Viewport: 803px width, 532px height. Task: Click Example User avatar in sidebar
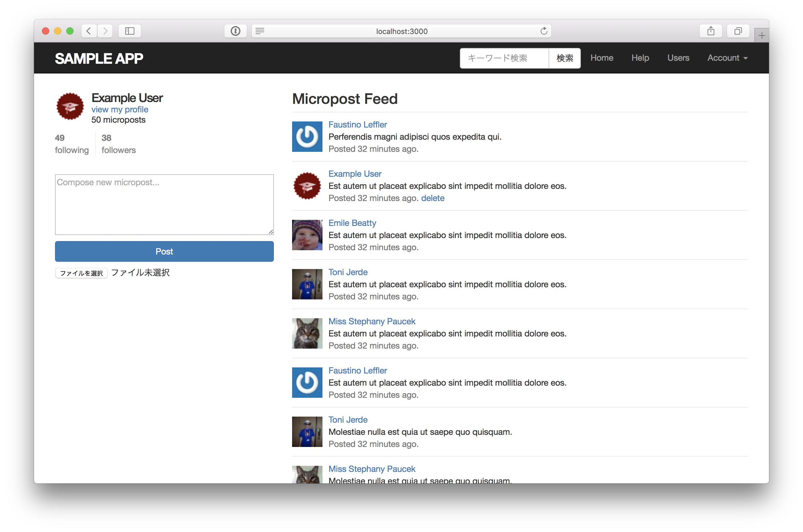point(70,106)
